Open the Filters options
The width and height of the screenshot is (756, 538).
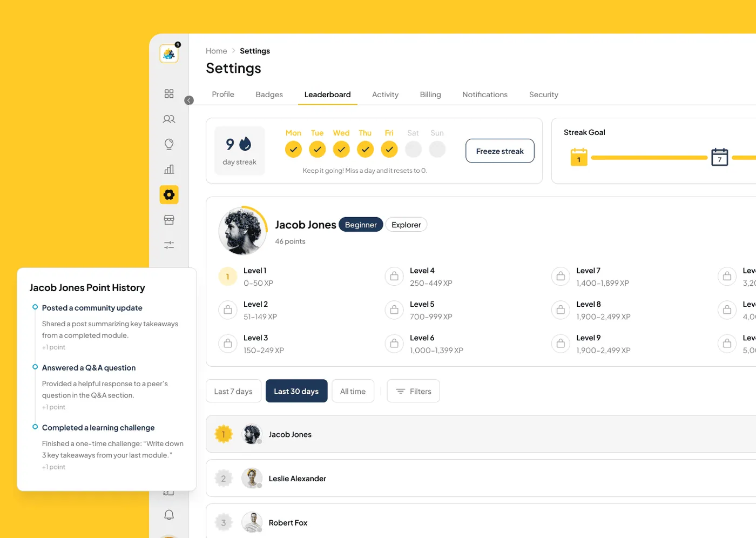[414, 391]
